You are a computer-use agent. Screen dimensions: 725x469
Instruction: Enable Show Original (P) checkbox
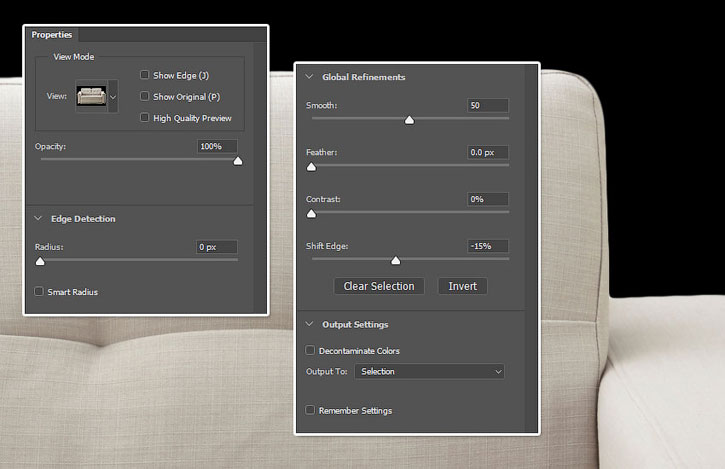(145, 96)
